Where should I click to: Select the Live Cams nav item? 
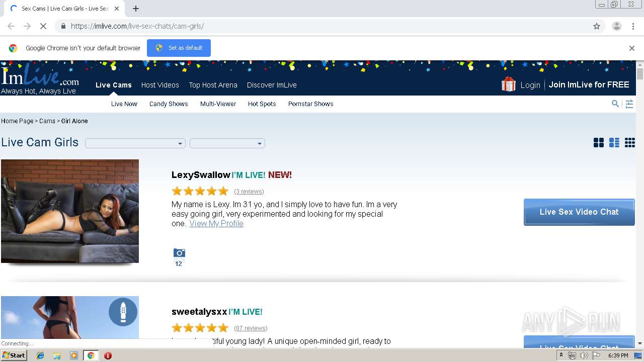(114, 85)
